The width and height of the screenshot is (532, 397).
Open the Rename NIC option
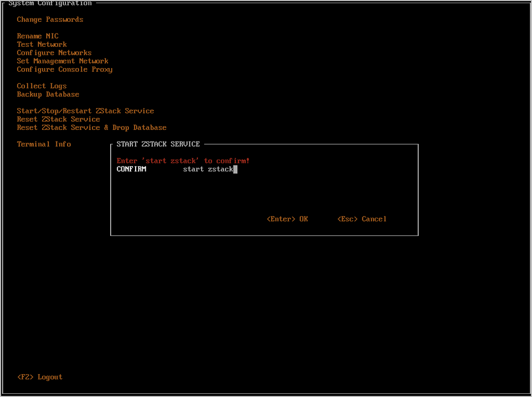(x=37, y=36)
